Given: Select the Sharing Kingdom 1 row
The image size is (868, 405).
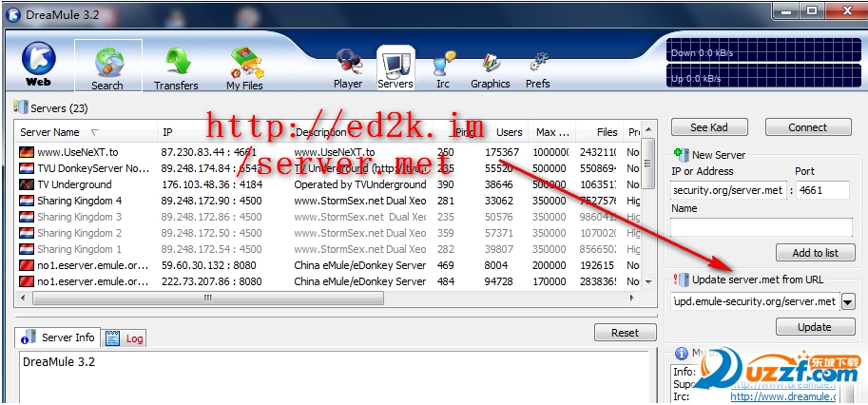Looking at the screenshot, I should [329, 249].
